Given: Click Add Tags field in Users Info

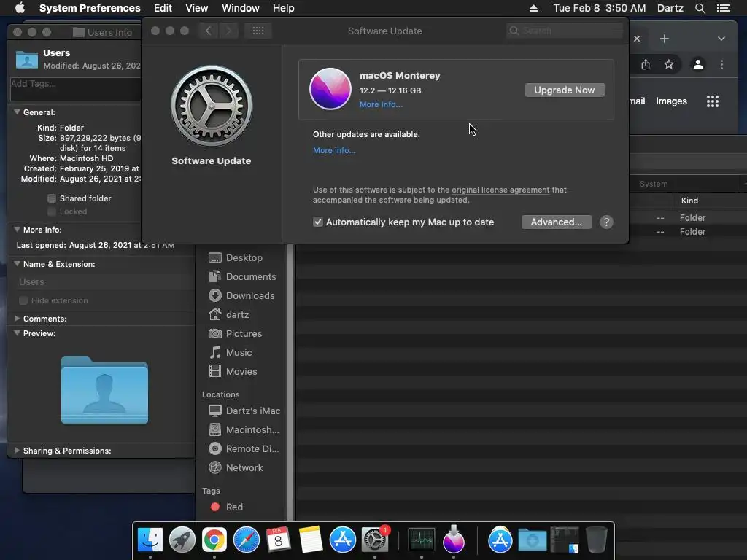Looking at the screenshot, I should coord(75,89).
